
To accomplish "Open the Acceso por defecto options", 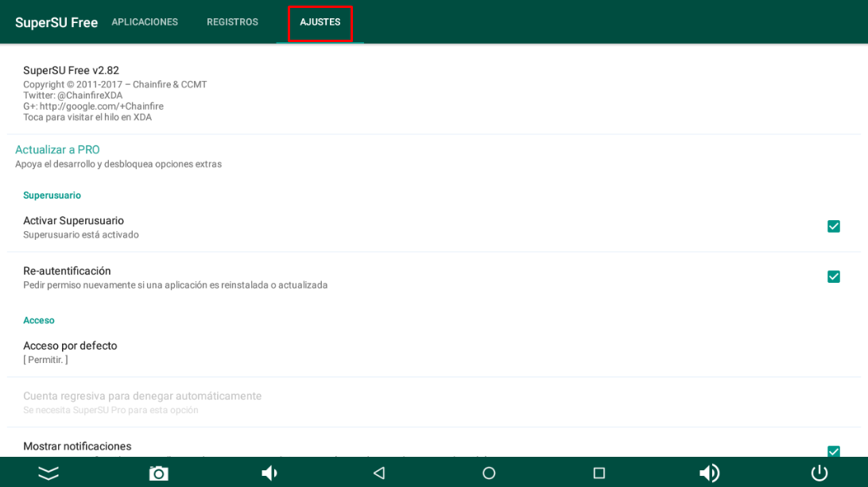I will (x=70, y=352).
